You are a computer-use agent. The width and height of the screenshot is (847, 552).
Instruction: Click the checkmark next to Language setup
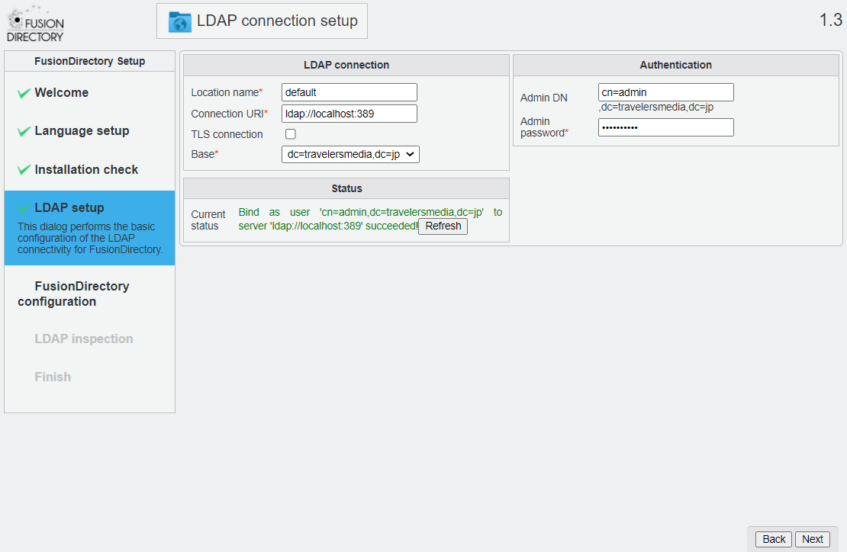coord(23,131)
